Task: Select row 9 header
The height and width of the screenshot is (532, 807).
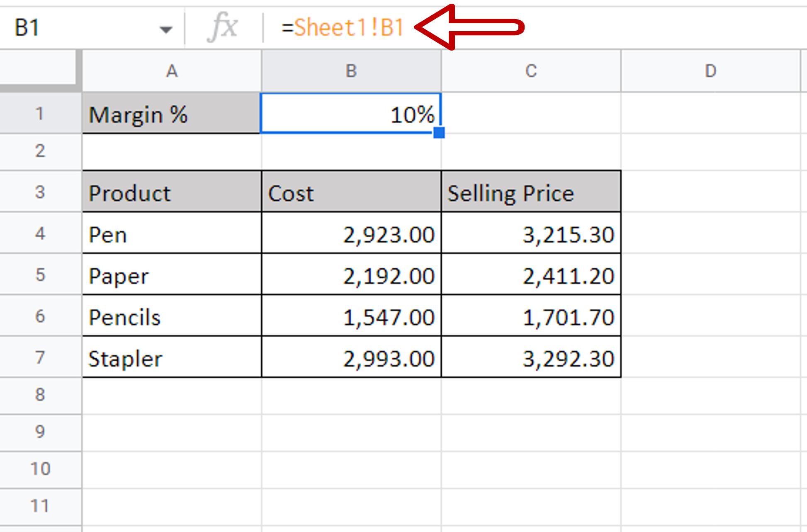Action: pyautogui.click(x=40, y=433)
